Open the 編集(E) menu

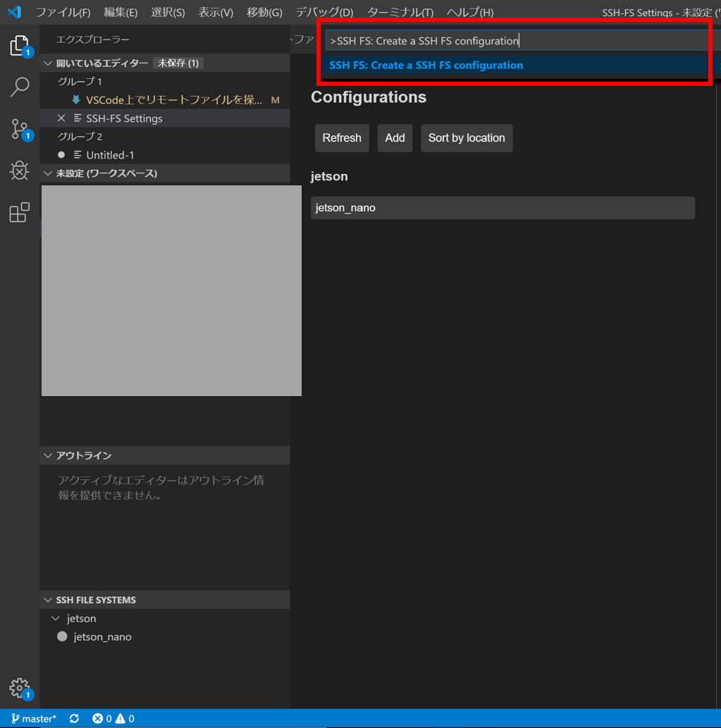(x=121, y=12)
